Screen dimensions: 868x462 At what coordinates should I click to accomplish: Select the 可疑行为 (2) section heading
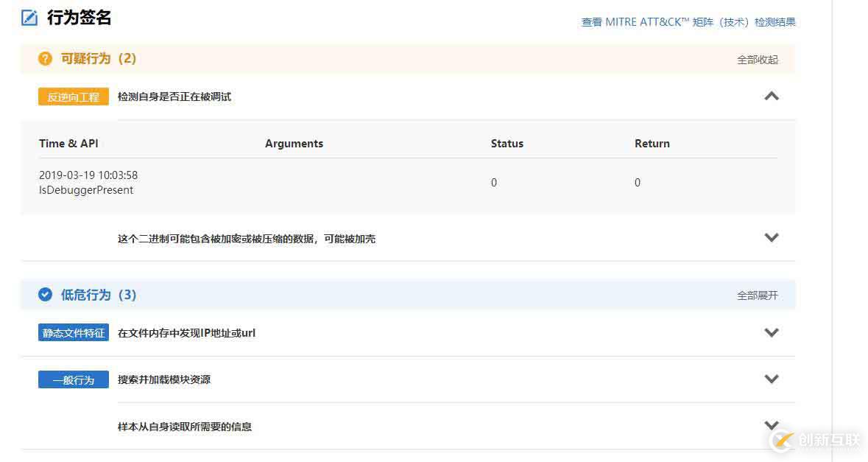click(99, 59)
